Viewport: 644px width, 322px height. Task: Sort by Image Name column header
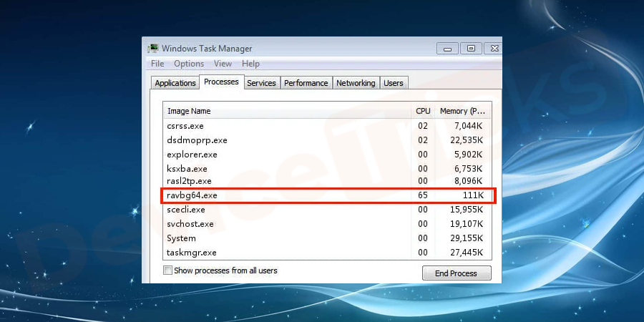[x=287, y=111]
